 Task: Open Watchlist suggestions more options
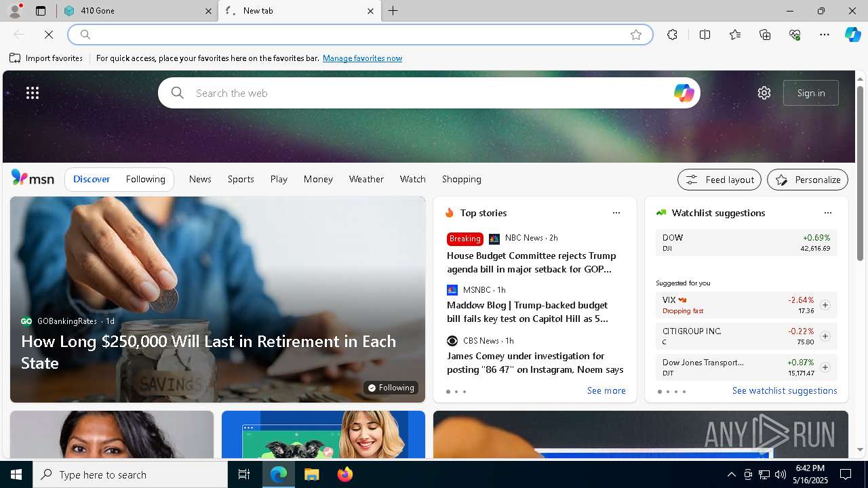828,213
